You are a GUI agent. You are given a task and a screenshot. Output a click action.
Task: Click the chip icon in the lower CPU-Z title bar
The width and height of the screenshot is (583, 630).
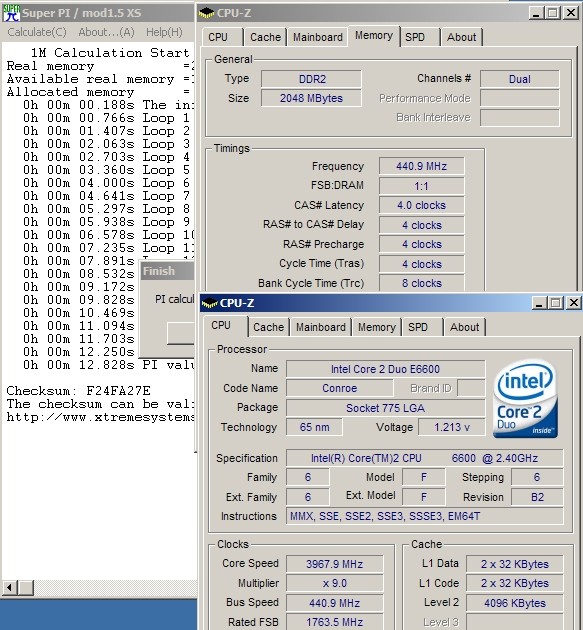pyautogui.click(x=209, y=303)
